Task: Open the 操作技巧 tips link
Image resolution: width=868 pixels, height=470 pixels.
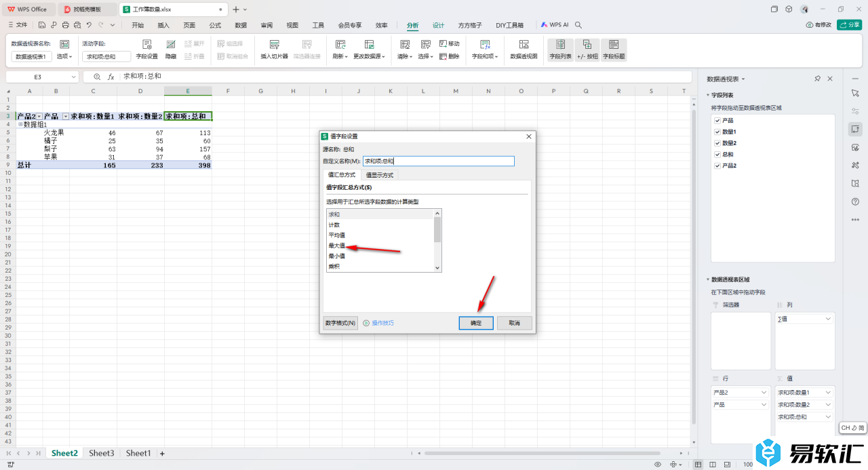Action: [382, 323]
